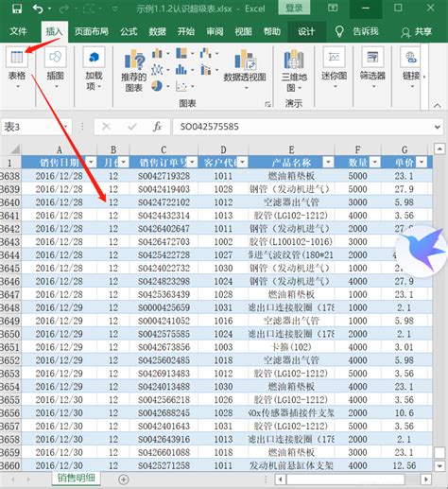
Task: Click the 筛选器 filter icon
Action: click(372, 57)
